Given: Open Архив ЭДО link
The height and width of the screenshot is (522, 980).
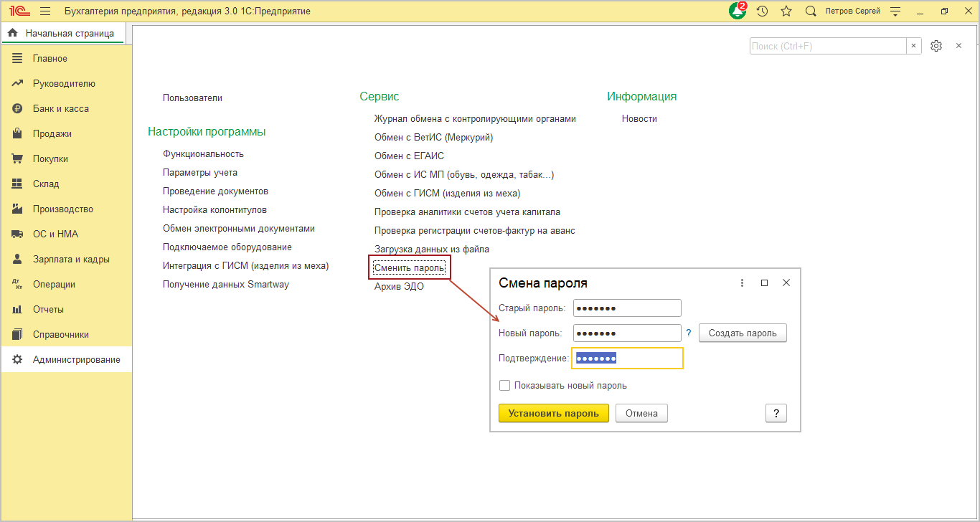Looking at the screenshot, I should 399,287.
